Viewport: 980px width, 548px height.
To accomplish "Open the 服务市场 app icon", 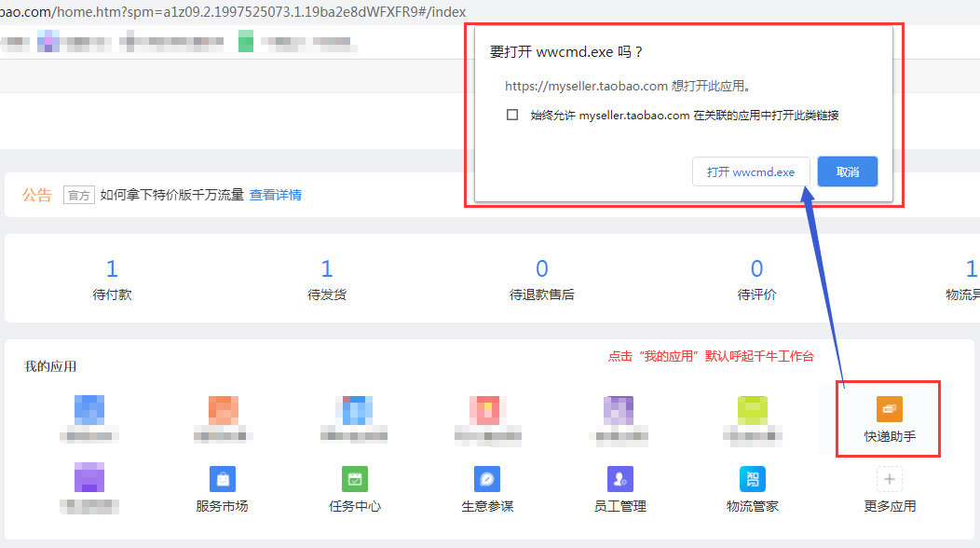I will (222, 479).
